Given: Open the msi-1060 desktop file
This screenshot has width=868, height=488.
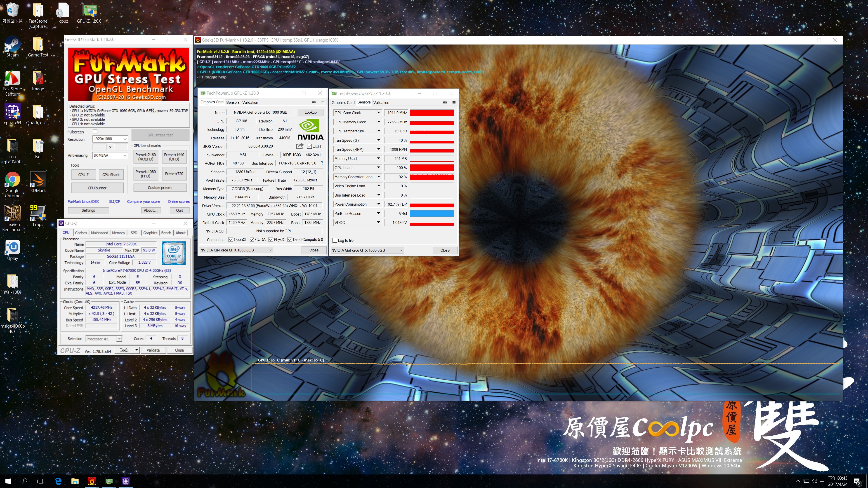Looking at the screenshot, I should (12, 284).
